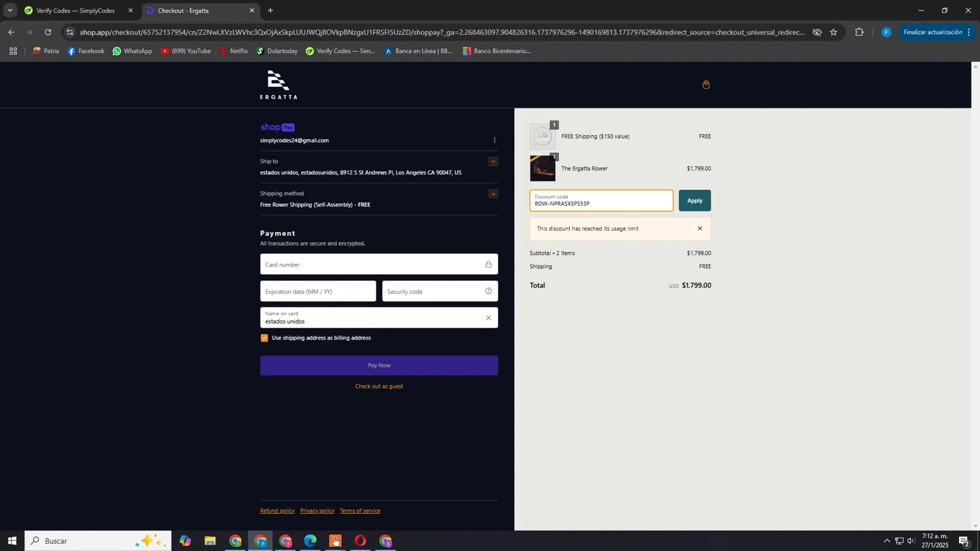The height and width of the screenshot is (551, 980).
Task: Open the Netflix bookmark
Action: (233, 51)
